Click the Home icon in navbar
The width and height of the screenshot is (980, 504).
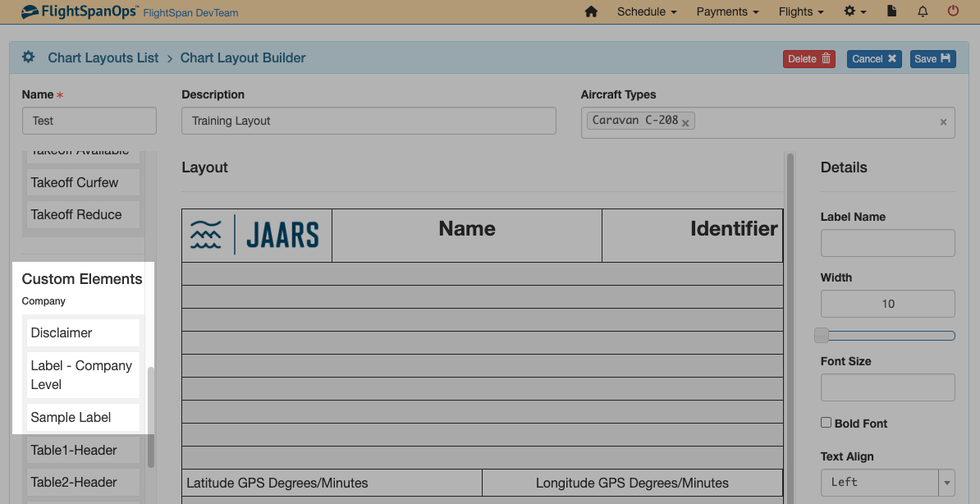tap(591, 11)
